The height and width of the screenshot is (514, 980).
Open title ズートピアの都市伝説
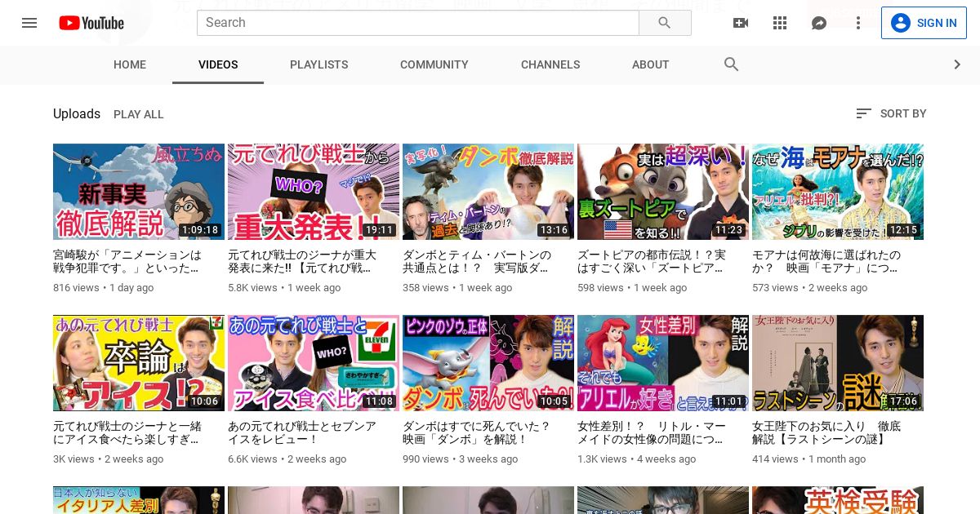point(652,261)
